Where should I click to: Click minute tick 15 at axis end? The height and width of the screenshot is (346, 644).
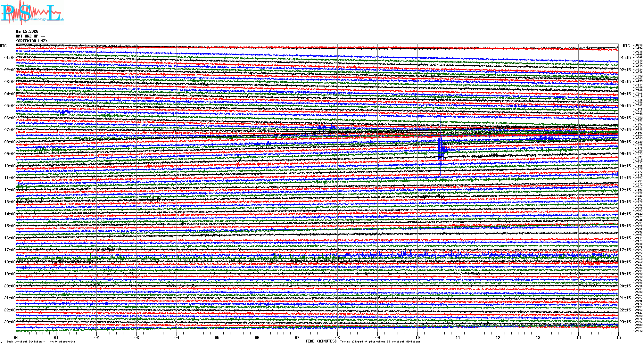[618, 337]
